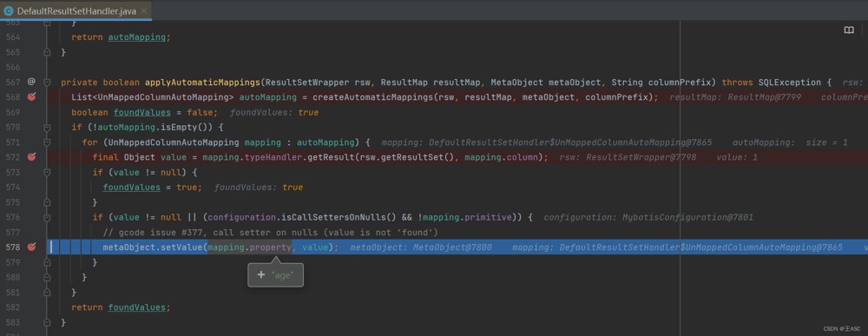Click the Java class icon on file tab
Viewport: 868px width, 336px height.
[9, 10]
